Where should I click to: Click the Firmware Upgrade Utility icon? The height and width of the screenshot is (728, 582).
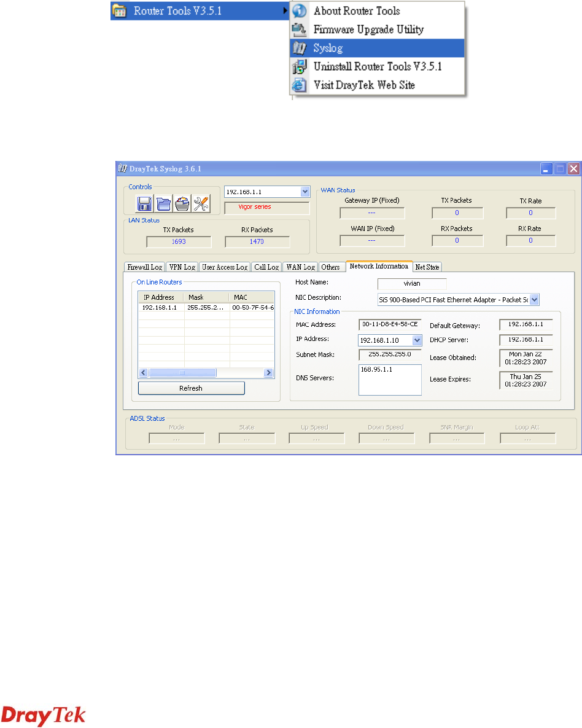pyautogui.click(x=300, y=29)
